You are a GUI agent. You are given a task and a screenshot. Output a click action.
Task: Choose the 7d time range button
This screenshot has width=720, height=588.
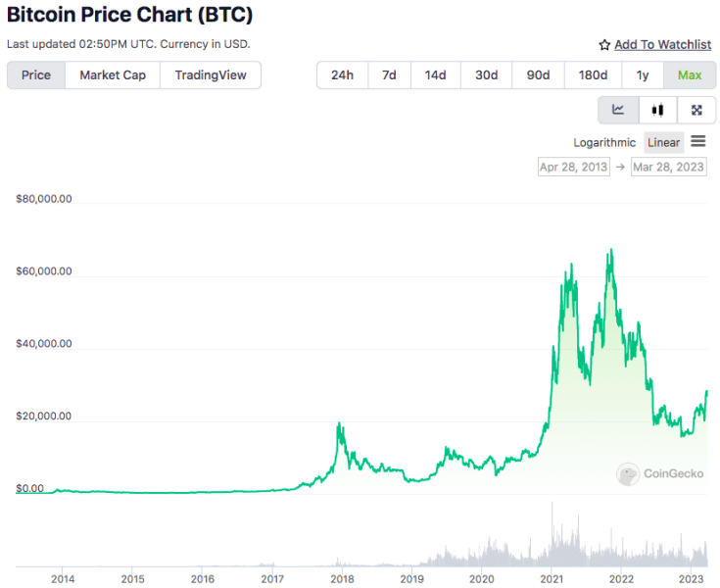[389, 75]
